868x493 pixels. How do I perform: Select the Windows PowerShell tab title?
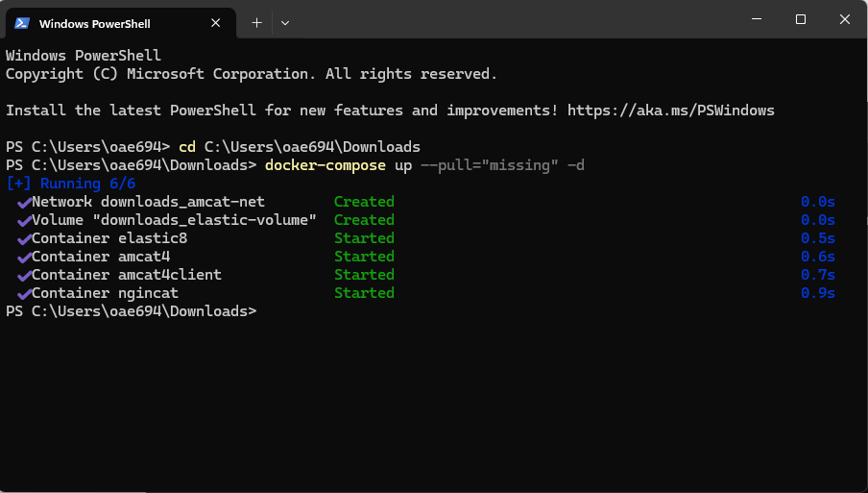94,23
